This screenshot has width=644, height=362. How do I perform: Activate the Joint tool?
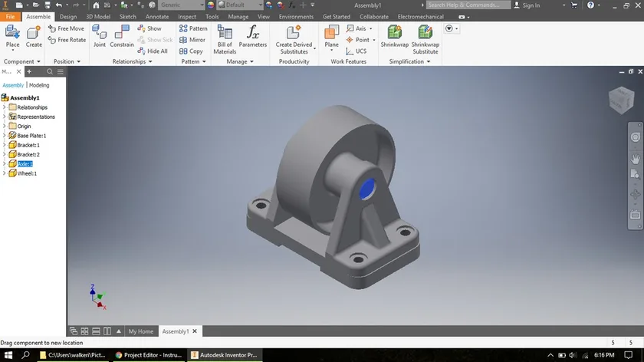pyautogui.click(x=100, y=36)
